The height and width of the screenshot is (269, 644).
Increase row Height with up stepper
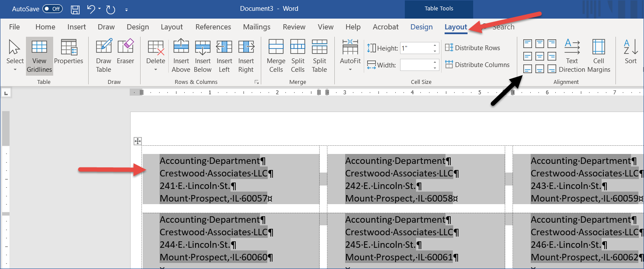(435, 45)
